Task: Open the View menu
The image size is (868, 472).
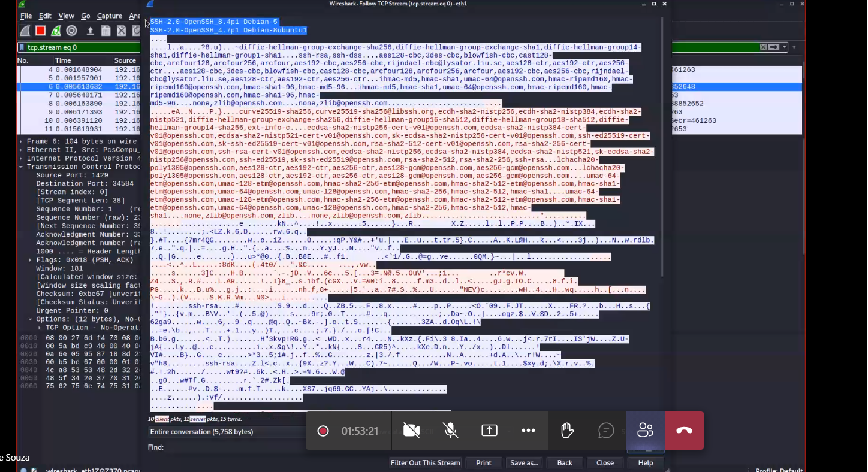Action: point(66,16)
